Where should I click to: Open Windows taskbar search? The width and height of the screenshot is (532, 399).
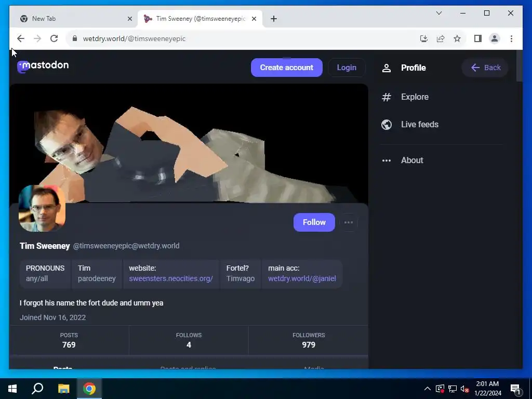pyautogui.click(x=37, y=389)
